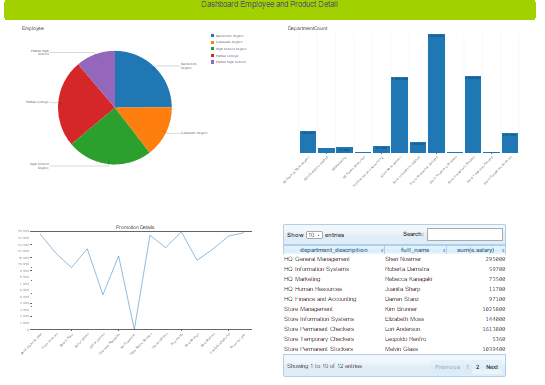Image resolution: width=545 pixels, height=385 pixels.
Task: Select the red Partial College pie slice
Action: 82,104
